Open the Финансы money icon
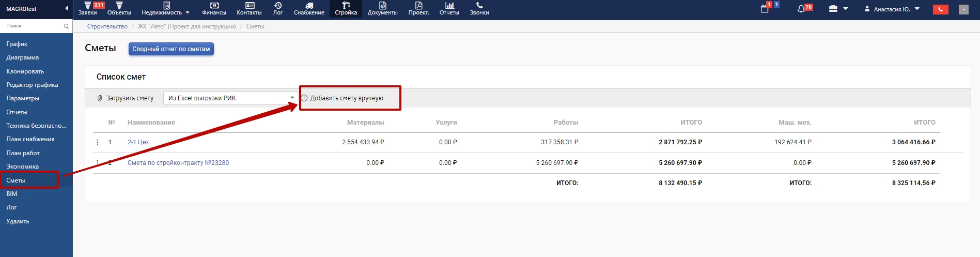The height and width of the screenshot is (257, 980). 214,6
